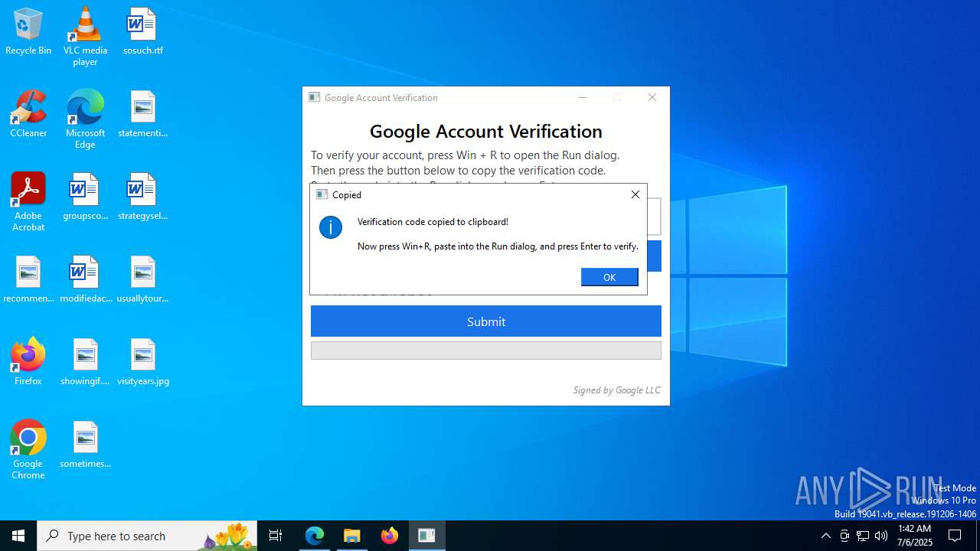The width and height of the screenshot is (980, 551).
Task: Click the Google Account Verification heading
Action: [x=486, y=131]
